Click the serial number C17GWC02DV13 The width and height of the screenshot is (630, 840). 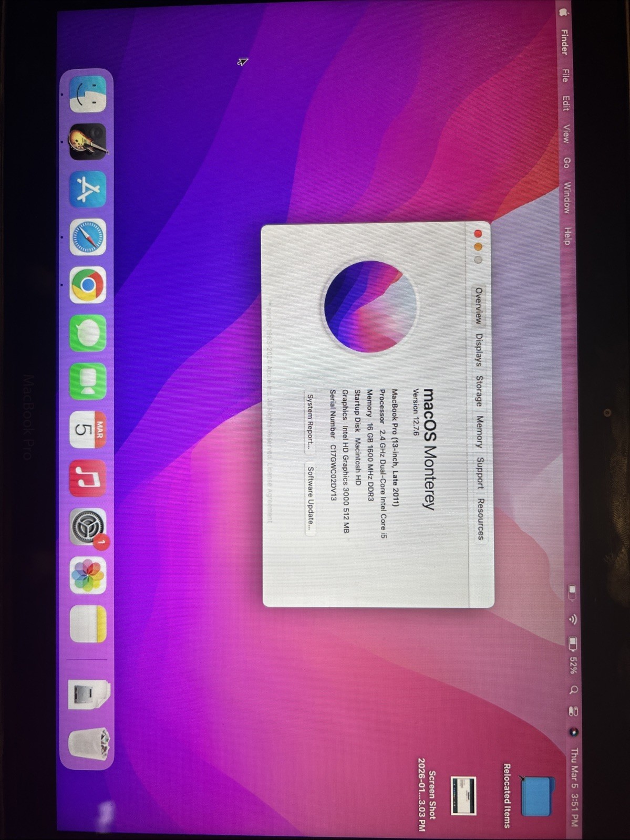tap(333, 473)
